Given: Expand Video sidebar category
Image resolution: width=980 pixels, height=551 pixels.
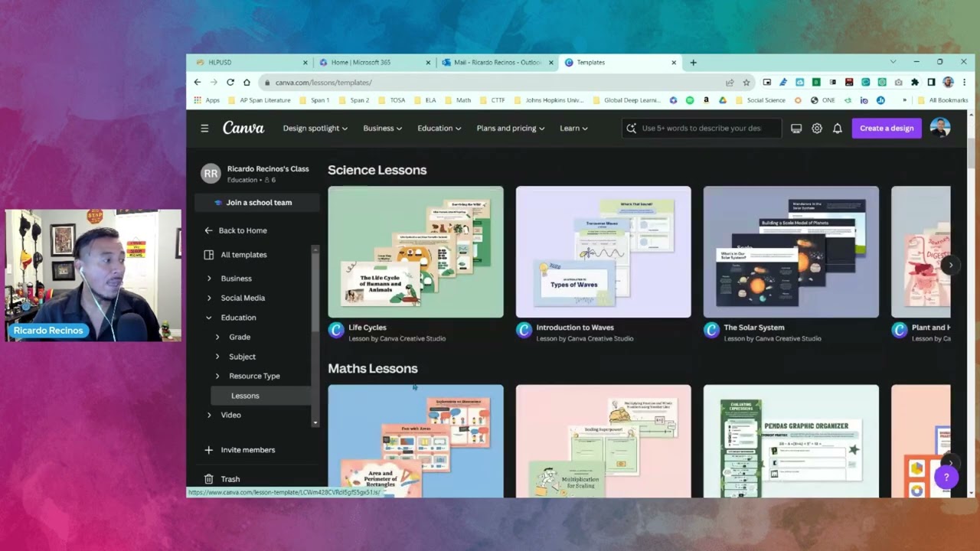Looking at the screenshot, I should point(209,416).
